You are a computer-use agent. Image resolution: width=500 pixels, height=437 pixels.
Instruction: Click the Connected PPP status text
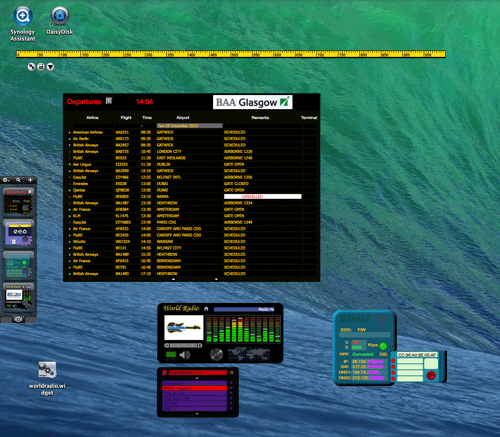(363, 354)
